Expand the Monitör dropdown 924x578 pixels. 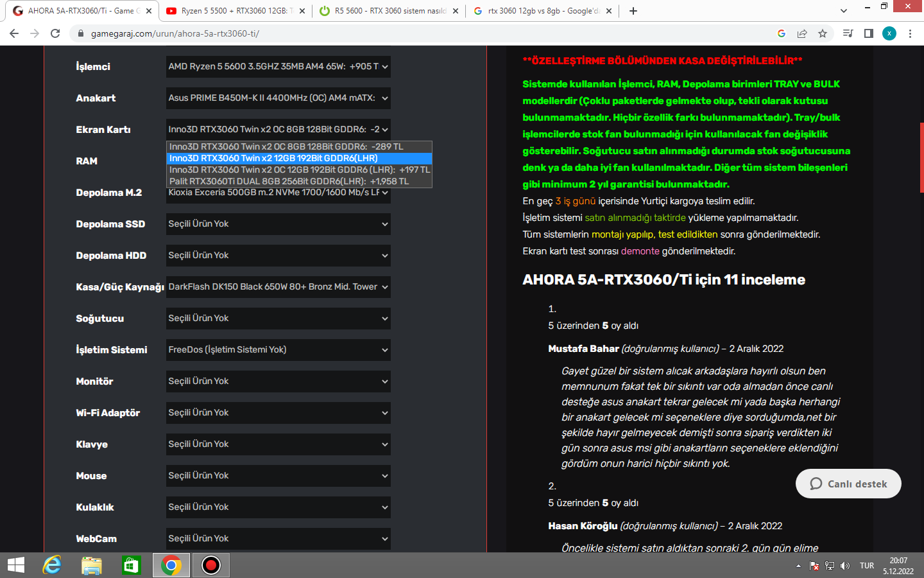pos(278,381)
